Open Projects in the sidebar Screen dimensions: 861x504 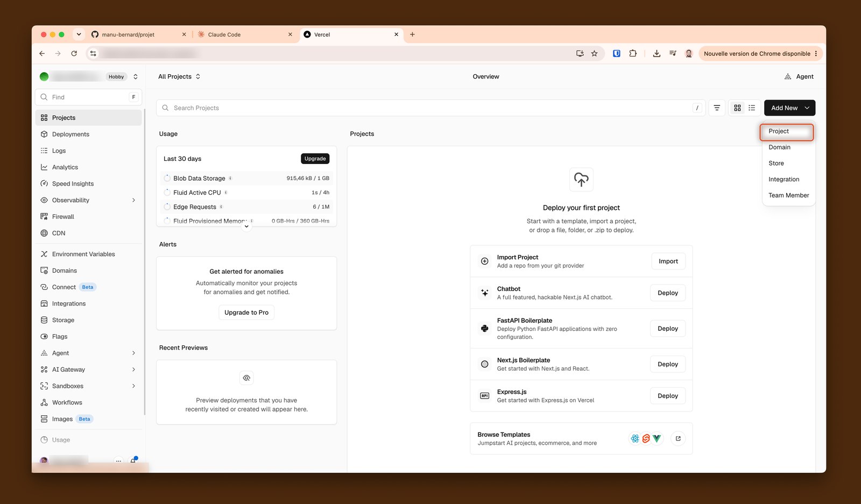[x=88, y=118]
